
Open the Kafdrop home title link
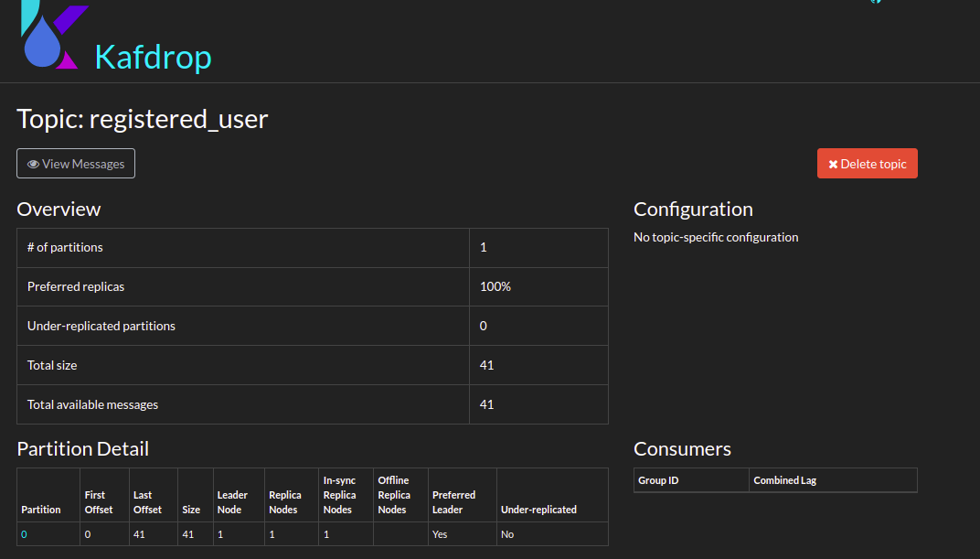[x=154, y=57]
